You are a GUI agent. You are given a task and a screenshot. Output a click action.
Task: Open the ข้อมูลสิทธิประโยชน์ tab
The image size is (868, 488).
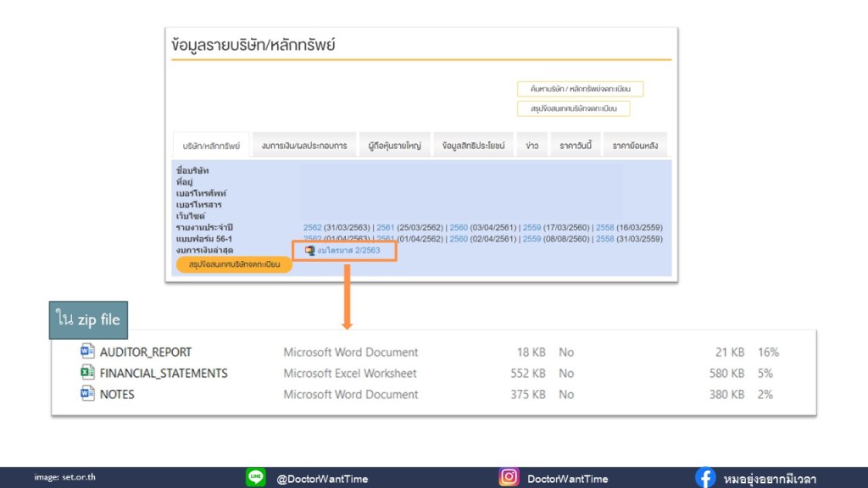[x=473, y=146]
